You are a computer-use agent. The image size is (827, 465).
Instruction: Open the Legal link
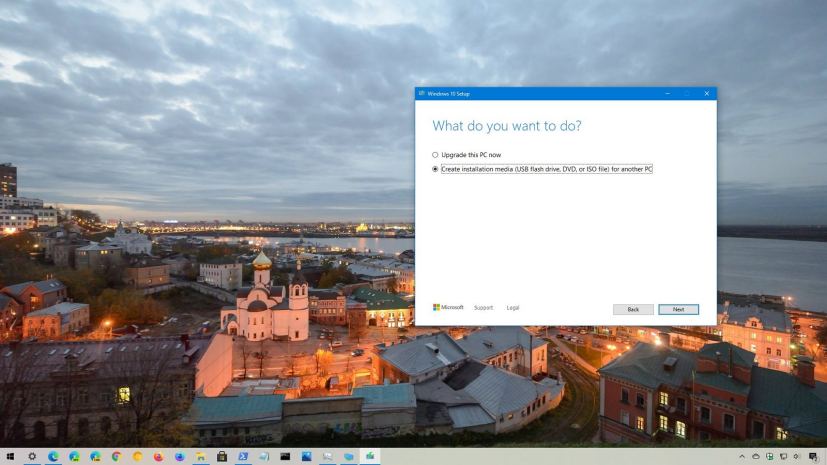[x=513, y=308]
